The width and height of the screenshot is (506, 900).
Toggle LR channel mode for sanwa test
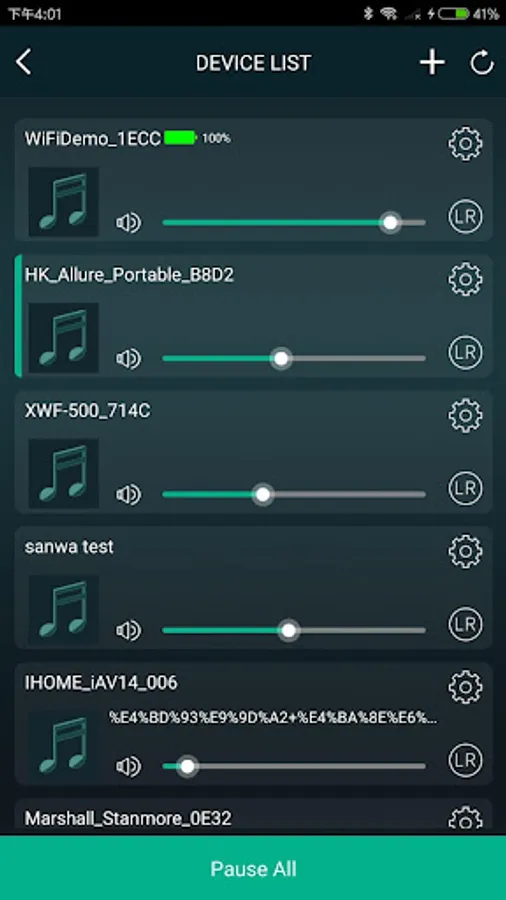465,624
